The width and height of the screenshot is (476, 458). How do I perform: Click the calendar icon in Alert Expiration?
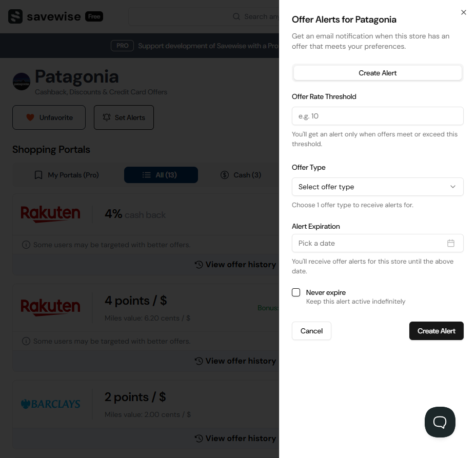tap(451, 243)
